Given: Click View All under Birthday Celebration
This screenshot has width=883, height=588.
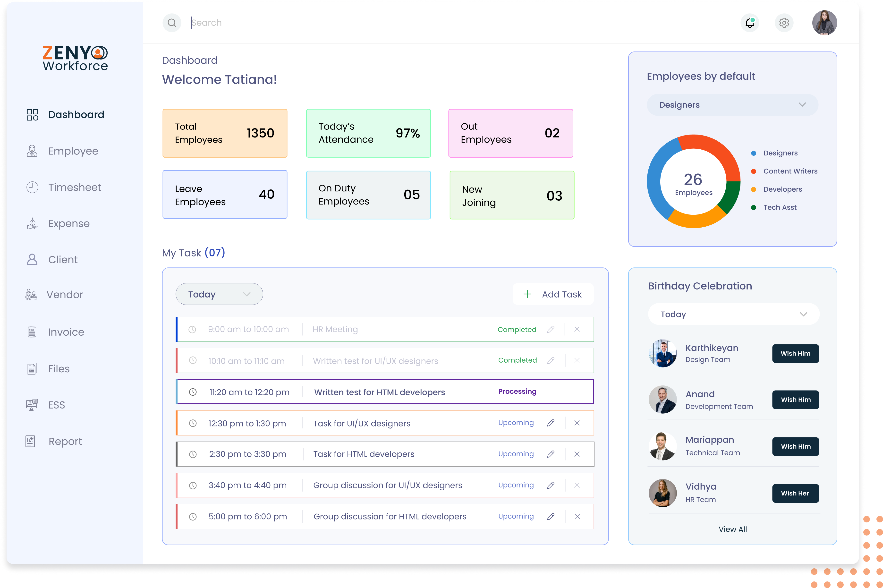Looking at the screenshot, I should 732,529.
